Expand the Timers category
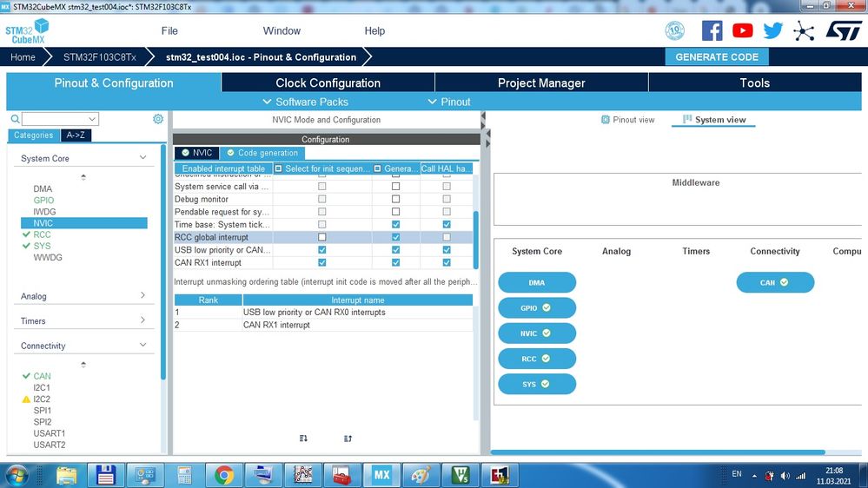The height and width of the screenshot is (488, 868). 142,320
